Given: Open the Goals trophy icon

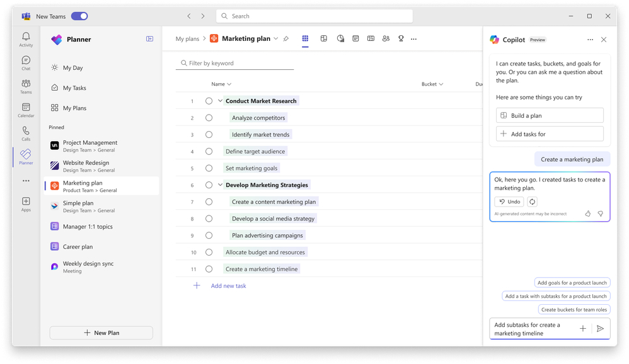Looking at the screenshot, I should pyautogui.click(x=401, y=38).
